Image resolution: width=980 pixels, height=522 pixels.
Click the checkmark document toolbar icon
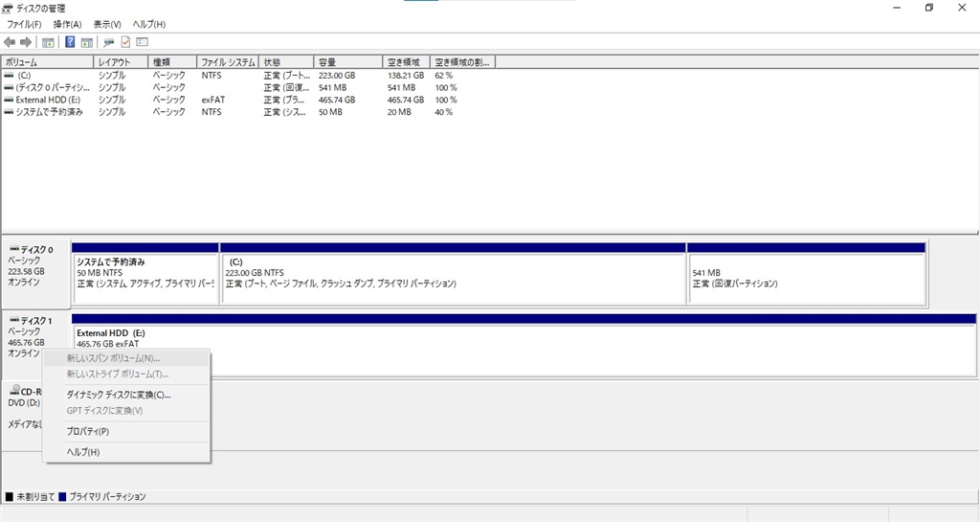[125, 42]
